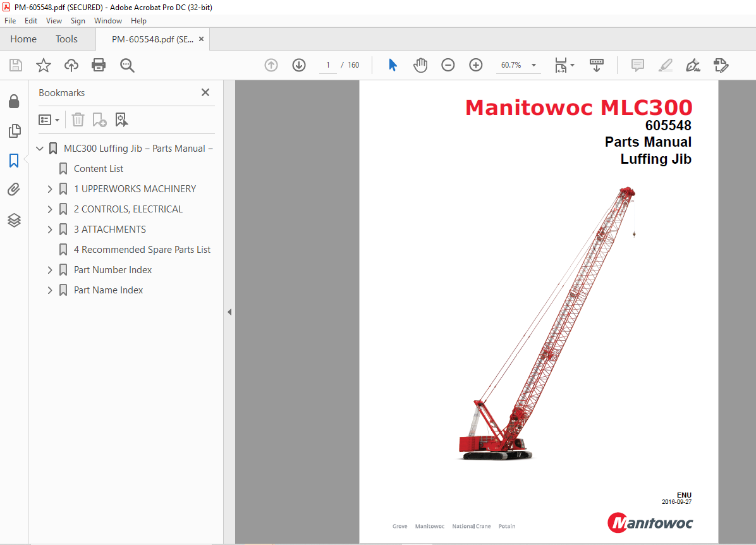Add the file to favorites with the star
756x545 pixels.
click(x=44, y=65)
